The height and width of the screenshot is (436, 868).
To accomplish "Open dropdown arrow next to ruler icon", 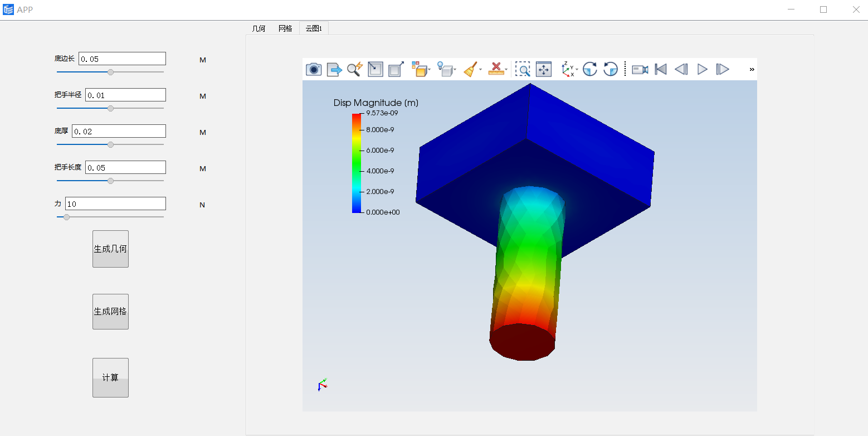I will (506, 70).
